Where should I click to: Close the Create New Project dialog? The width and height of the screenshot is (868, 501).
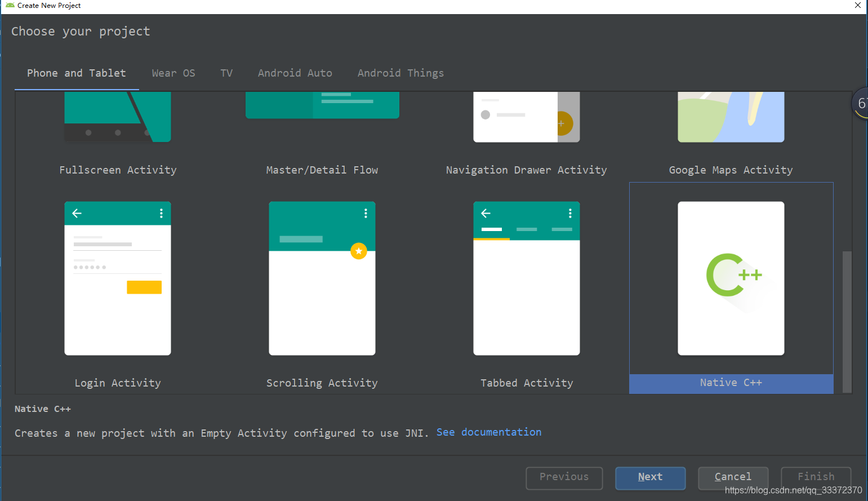tap(858, 6)
